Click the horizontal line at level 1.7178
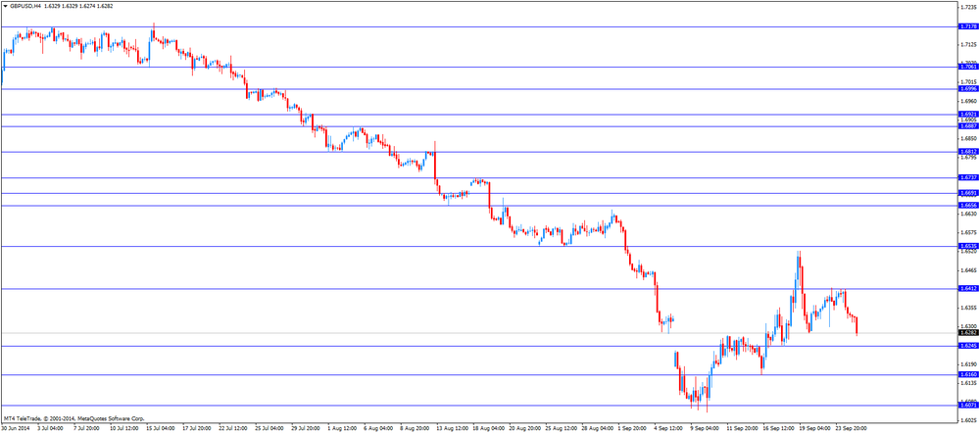The image size is (980, 433). pyautogui.click(x=479, y=26)
